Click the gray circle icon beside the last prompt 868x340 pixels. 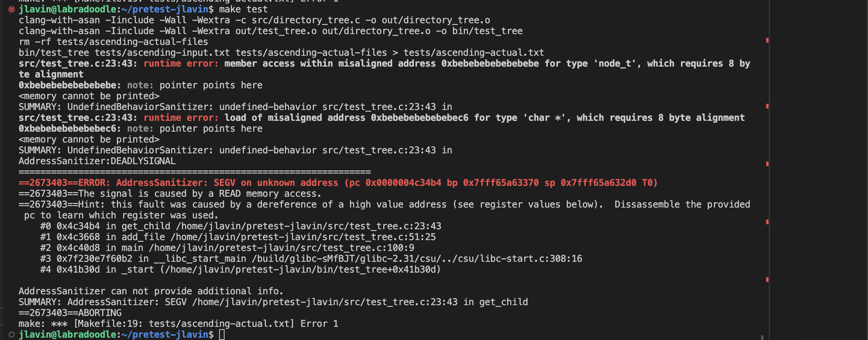coord(12,335)
